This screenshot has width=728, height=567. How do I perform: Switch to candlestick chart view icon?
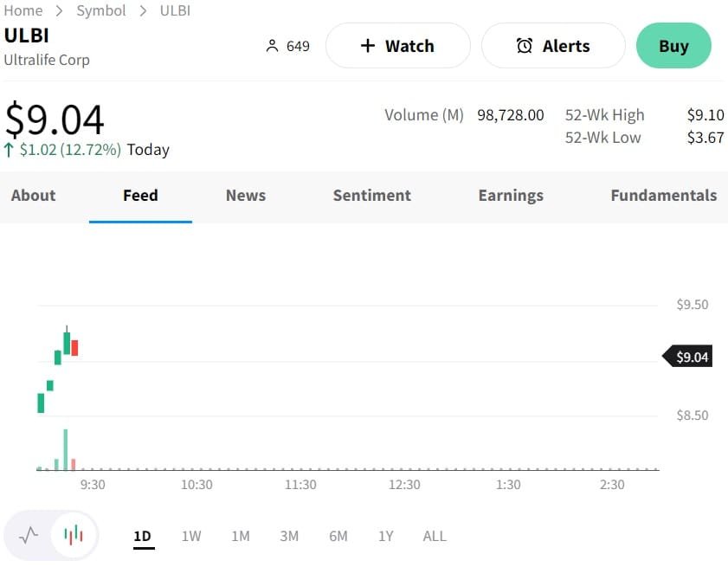(x=74, y=535)
